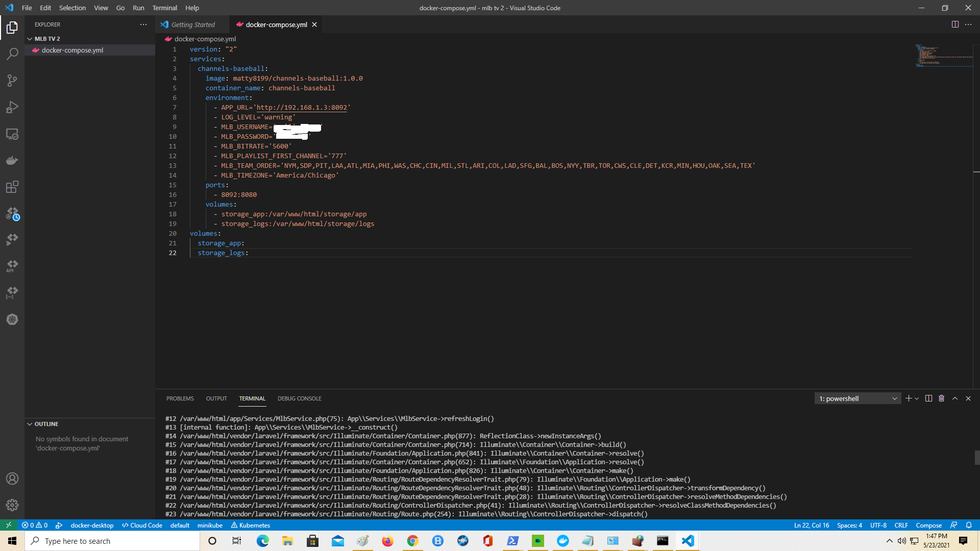Open the Terminal menu
The width and height of the screenshot is (980, 551).
tap(164, 8)
